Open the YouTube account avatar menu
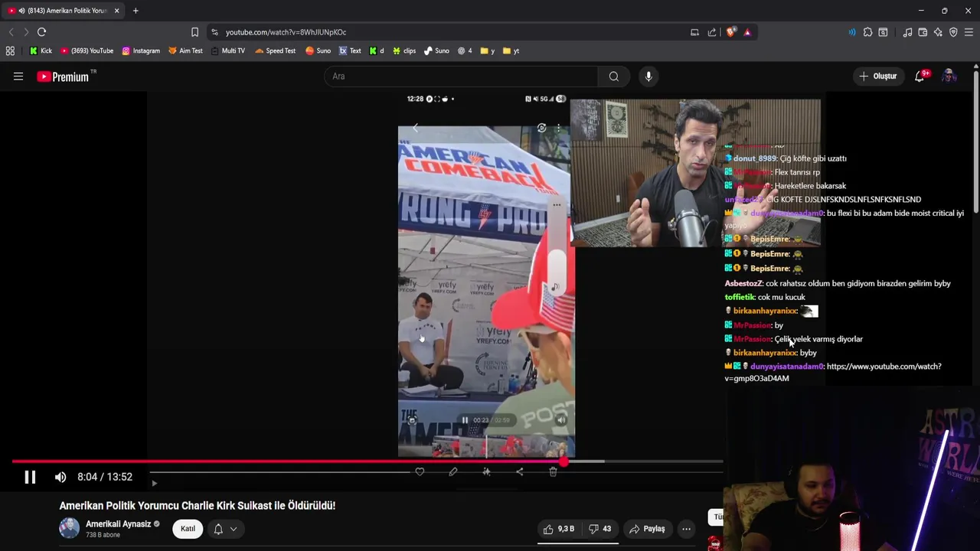This screenshot has height=551, width=980. (x=949, y=77)
